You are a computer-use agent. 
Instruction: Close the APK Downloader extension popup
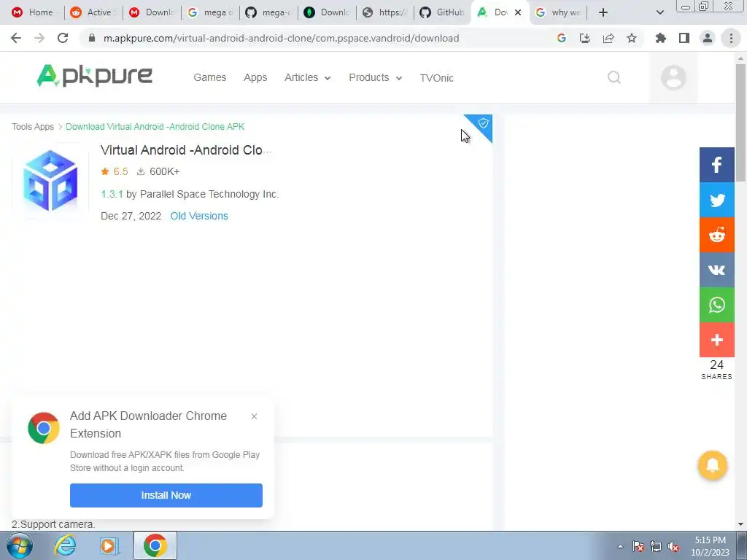tap(254, 416)
